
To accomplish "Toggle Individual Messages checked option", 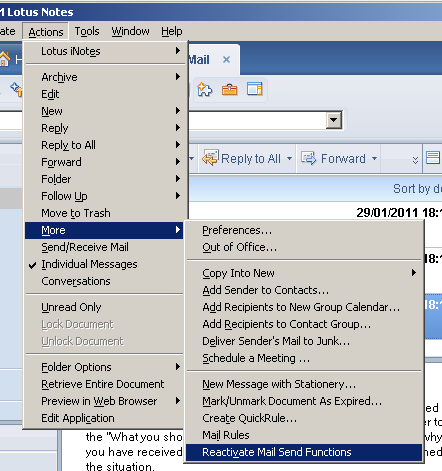I will point(104,264).
